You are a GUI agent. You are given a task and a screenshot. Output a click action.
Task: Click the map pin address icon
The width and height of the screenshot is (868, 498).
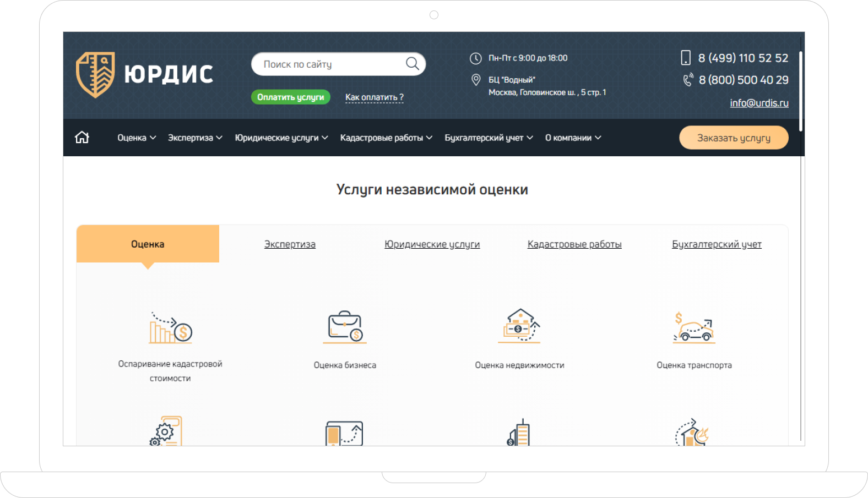point(476,80)
